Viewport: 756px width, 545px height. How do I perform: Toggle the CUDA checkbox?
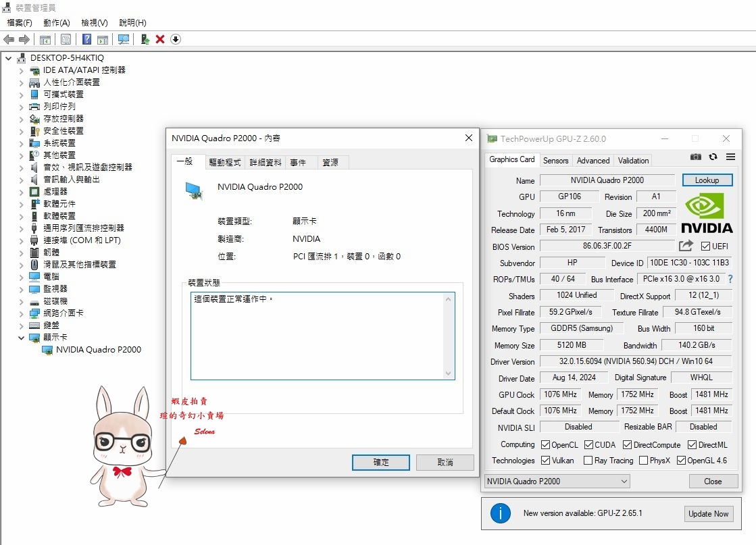coord(588,445)
